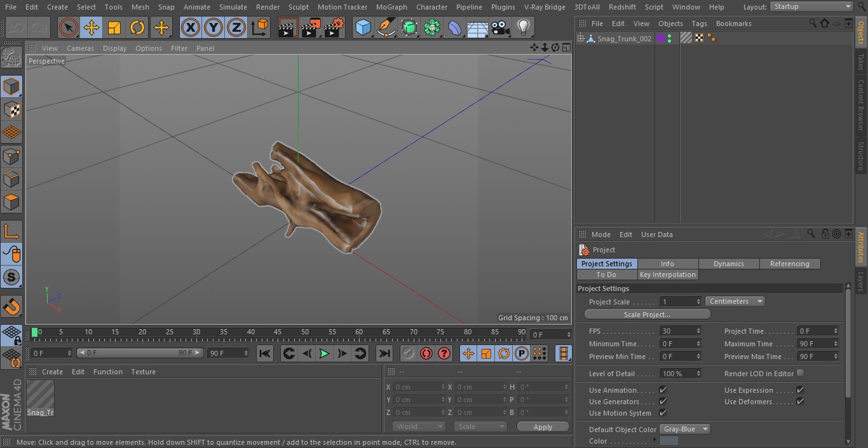Click the Apply coordinates button
This screenshot has width=868, height=448.
543,427
